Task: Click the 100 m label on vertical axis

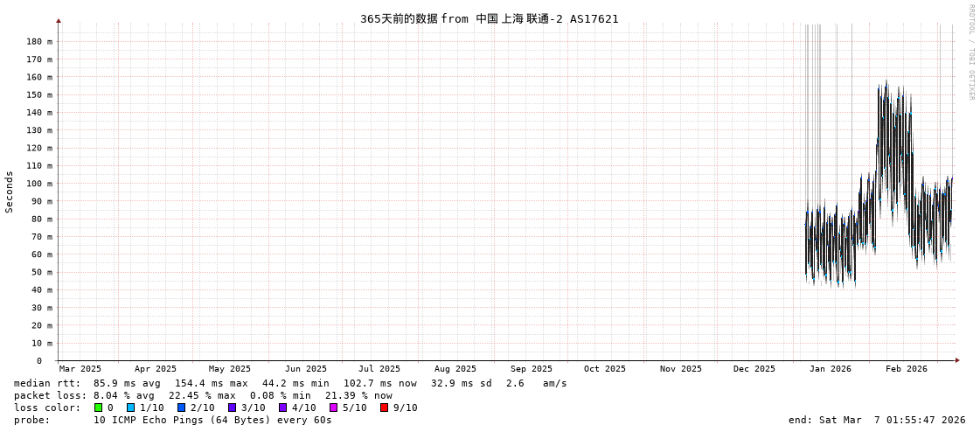Action: pyautogui.click(x=38, y=184)
